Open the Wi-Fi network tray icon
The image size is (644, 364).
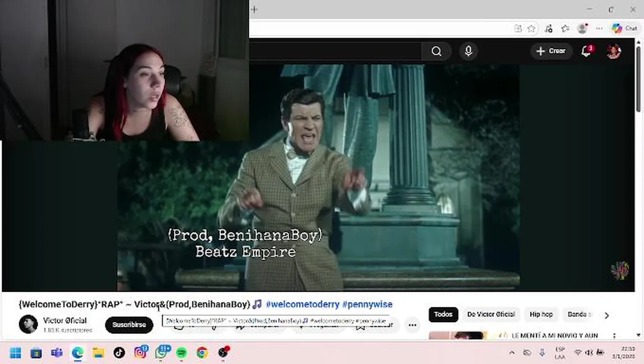[x=578, y=353]
